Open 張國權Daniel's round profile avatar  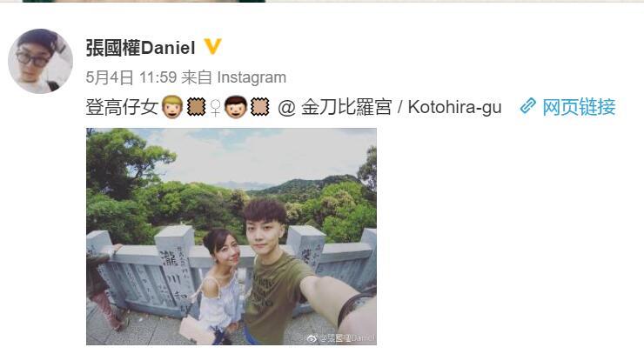(x=40, y=62)
